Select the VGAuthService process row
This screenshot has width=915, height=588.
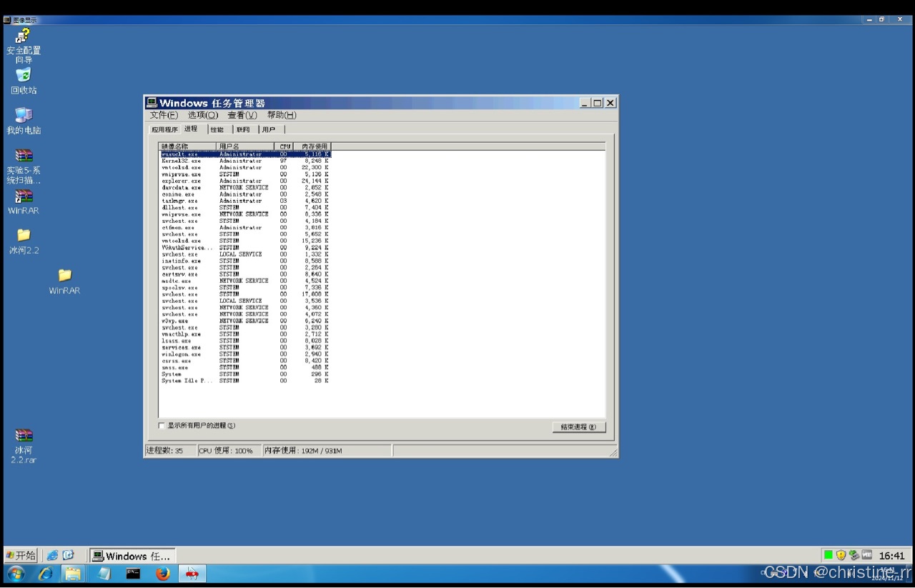tap(244, 248)
